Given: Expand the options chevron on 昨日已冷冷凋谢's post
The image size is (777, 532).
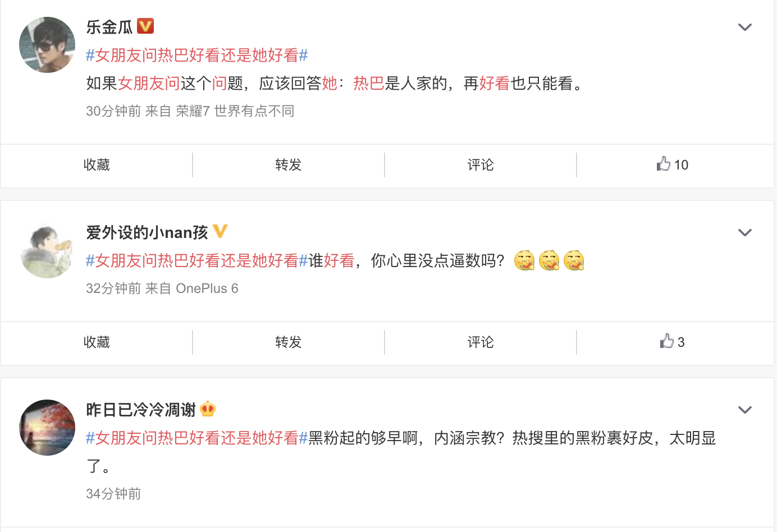Looking at the screenshot, I should point(744,410).
